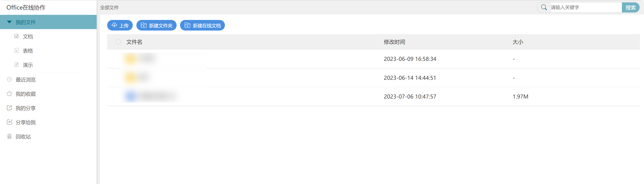The width and height of the screenshot is (644, 184).
Task: Create a new online document via 新建在线文档
Action: coord(203,25)
